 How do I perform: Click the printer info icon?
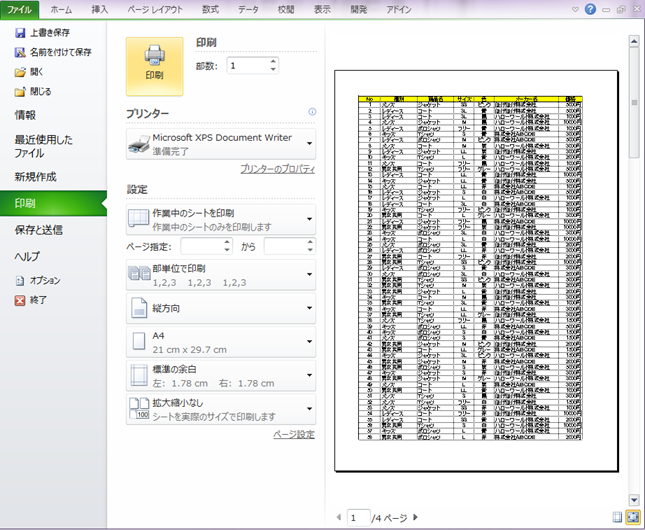point(312,112)
